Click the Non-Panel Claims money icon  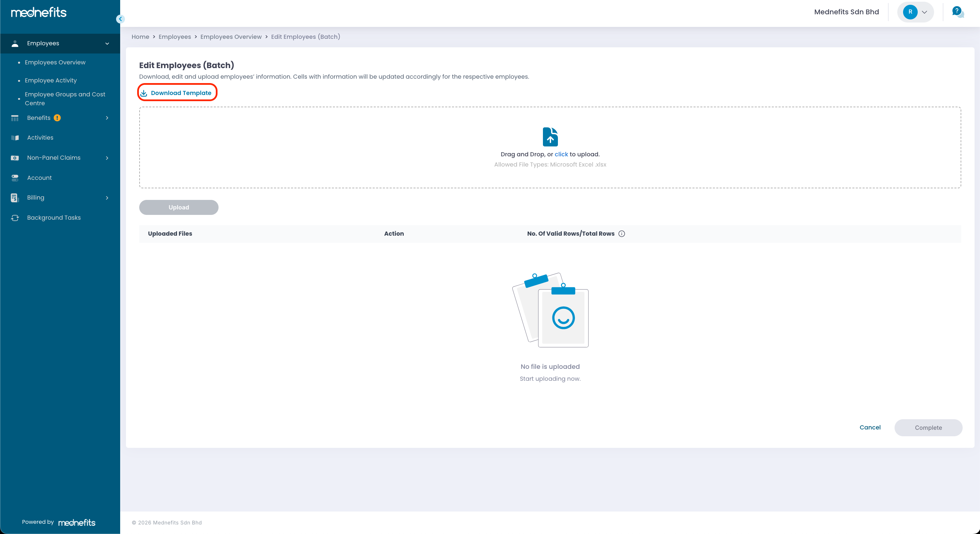(15, 158)
